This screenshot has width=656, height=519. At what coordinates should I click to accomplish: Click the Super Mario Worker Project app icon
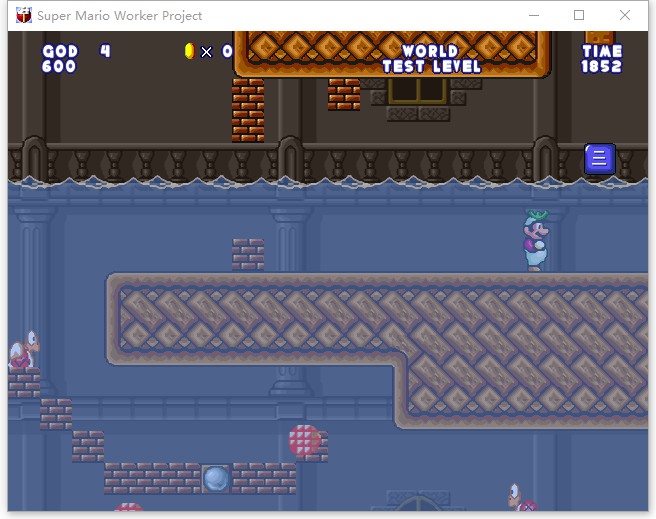(24, 15)
